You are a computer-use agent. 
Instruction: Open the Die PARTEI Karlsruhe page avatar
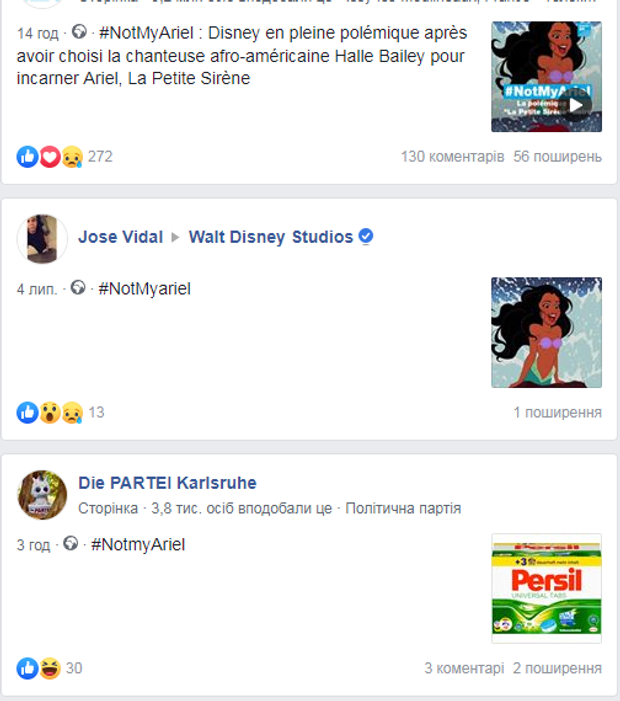pos(42,495)
